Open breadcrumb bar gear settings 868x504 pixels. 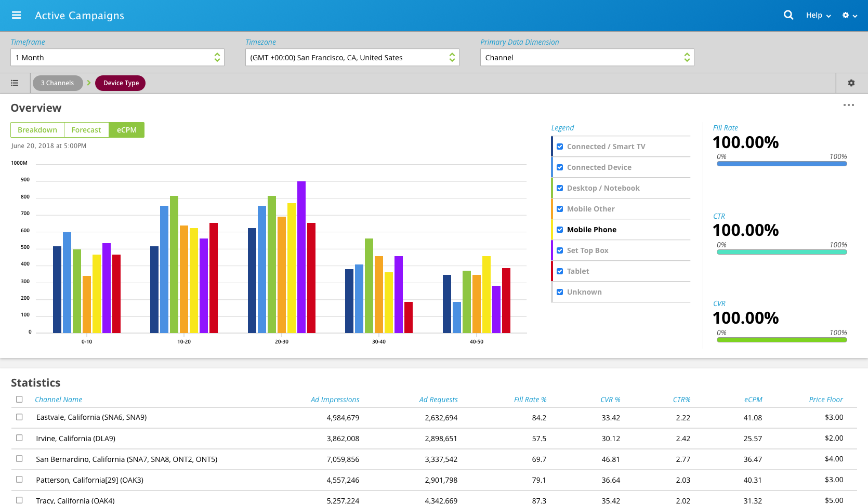click(x=851, y=83)
